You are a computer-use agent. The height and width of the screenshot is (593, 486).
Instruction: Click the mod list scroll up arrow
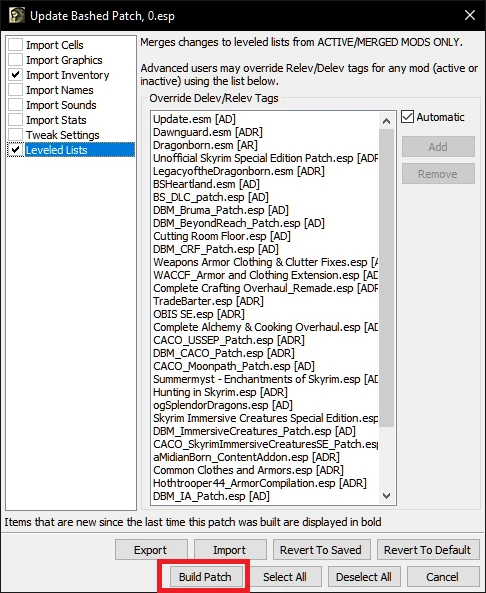386,121
